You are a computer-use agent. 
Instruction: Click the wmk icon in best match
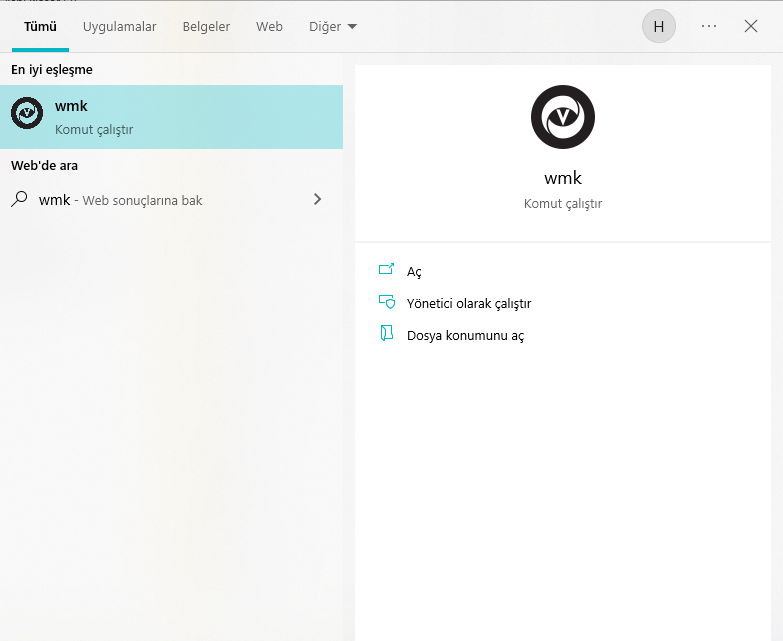pos(27,113)
